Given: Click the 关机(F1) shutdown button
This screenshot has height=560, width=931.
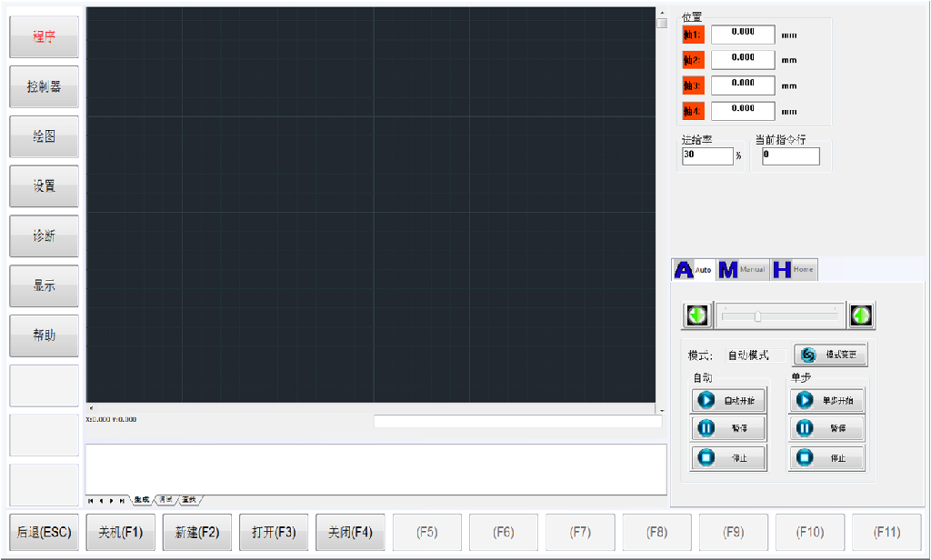Looking at the screenshot, I should click(121, 532).
